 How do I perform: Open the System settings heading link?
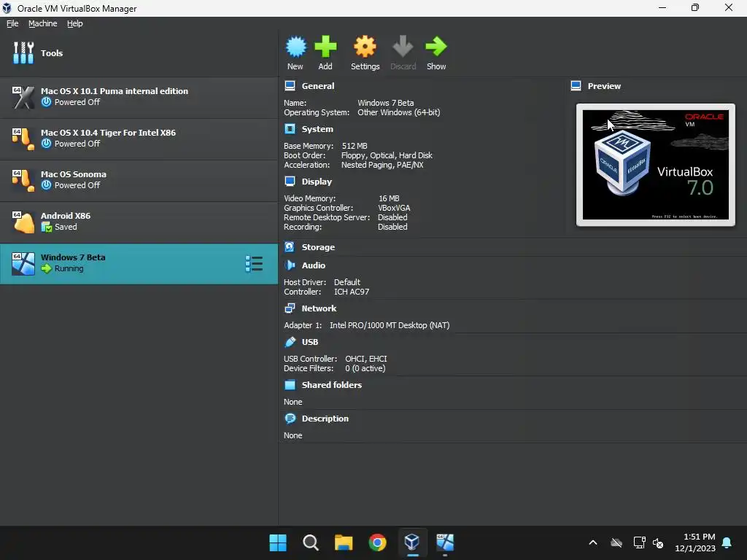[x=317, y=128]
